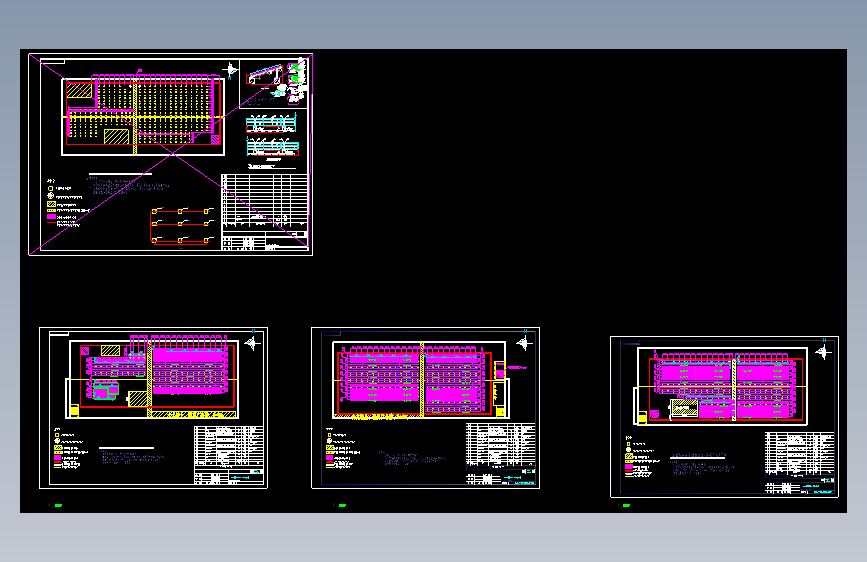Click the schedule table in the bottom-middle sheet
The height and width of the screenshot is (562, 867).
[501, 445]
